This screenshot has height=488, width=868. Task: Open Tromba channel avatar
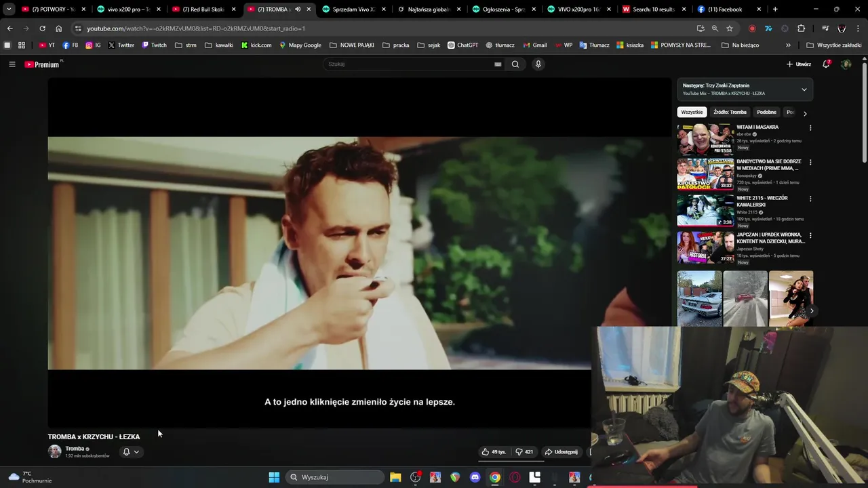54,451
